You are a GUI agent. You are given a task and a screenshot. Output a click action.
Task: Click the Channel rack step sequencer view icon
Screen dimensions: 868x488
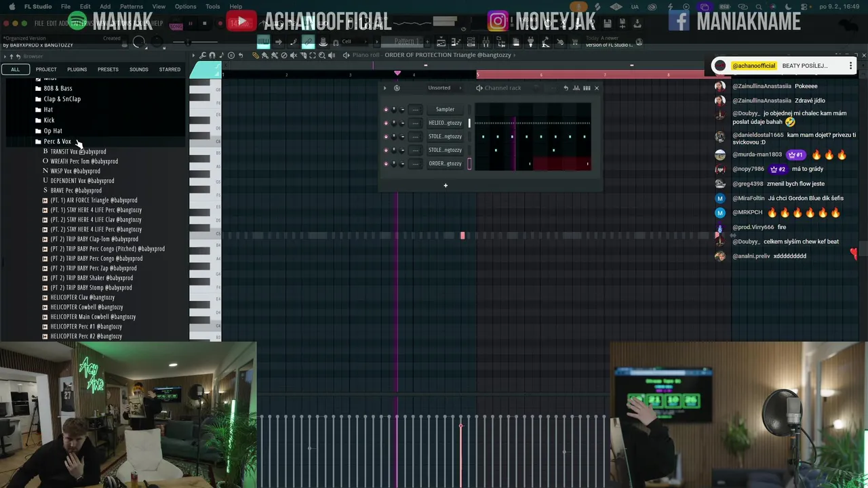point(587,87)
